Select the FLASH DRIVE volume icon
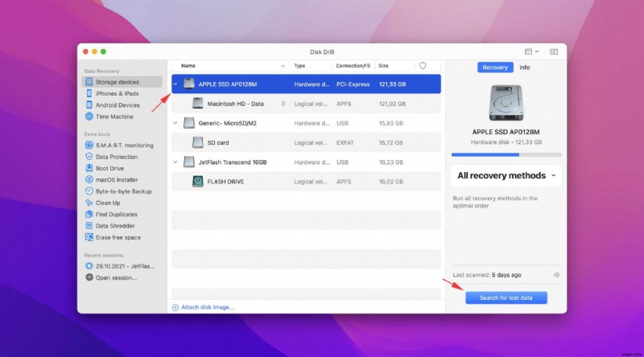Viewport: 644px width, 357px height. coord(197,182)
